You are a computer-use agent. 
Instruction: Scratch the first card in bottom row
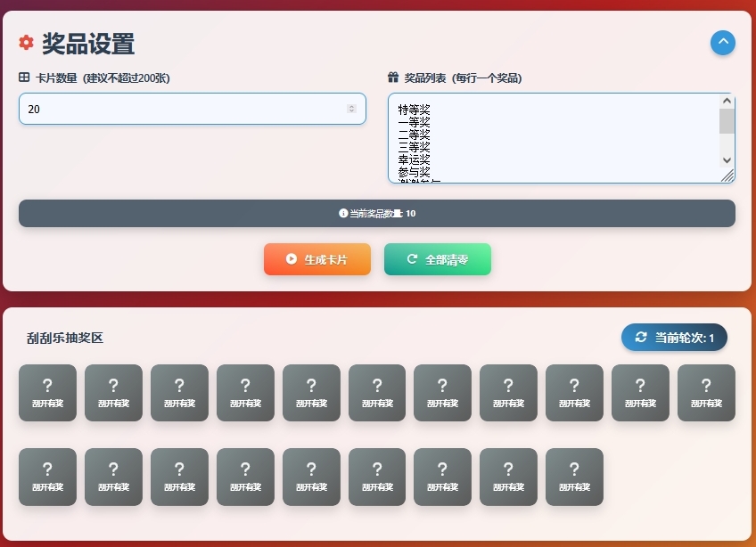(48, 478)
